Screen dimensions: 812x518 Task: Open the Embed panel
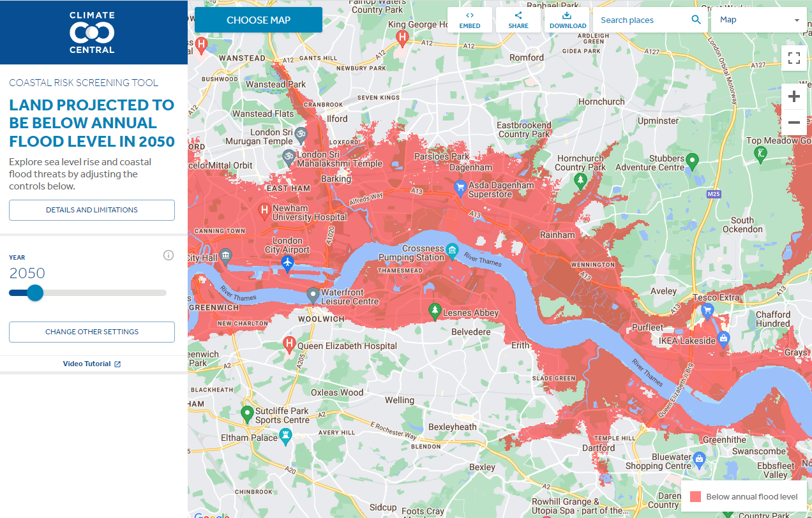[470, 20]
